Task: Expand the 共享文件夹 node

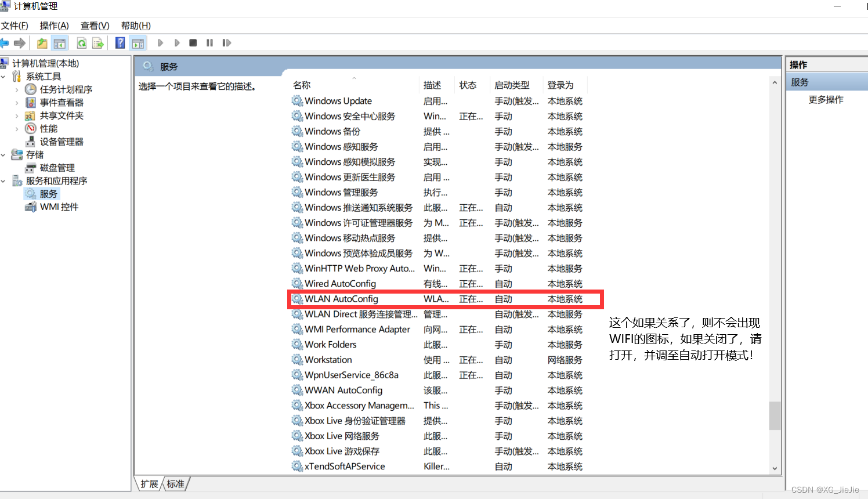Action: click(x=17, y=116)
